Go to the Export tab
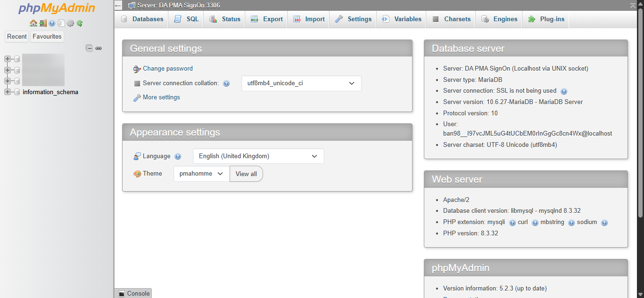This screenshot has height=298, width=644. (267, 19)
